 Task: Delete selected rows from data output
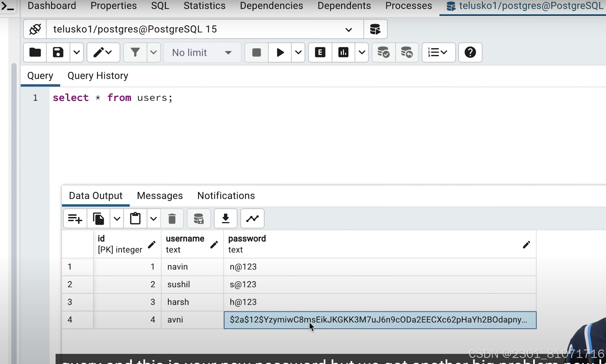(x=172, y=218)
